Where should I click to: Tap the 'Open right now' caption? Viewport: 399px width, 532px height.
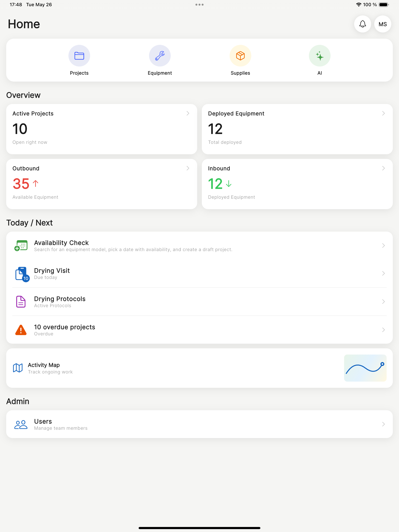click(x=30, y=142)
